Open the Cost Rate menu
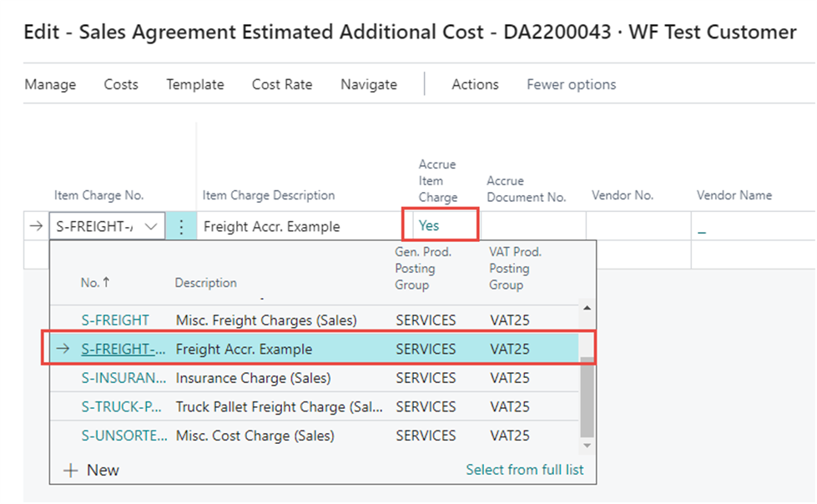Viewport: 817px width, 504px height. [x=282, y=84]
